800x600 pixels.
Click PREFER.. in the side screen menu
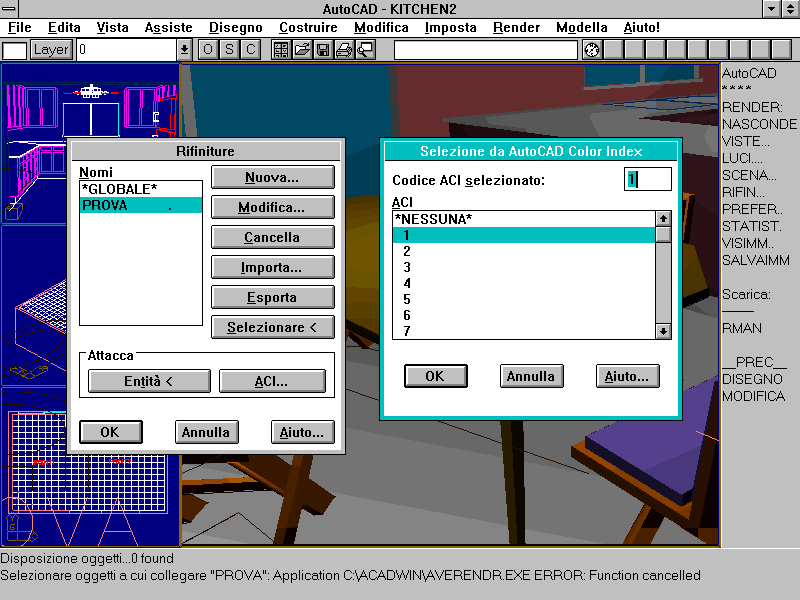(x=752, y=209)
